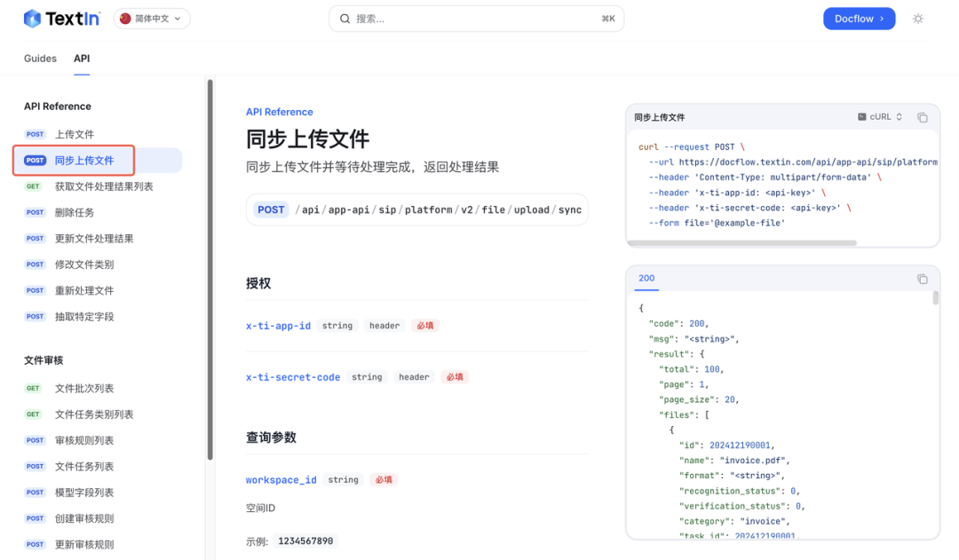Screen dimensions: 959x560
Task: Open the Docflow button
Action: pos(859,19)
